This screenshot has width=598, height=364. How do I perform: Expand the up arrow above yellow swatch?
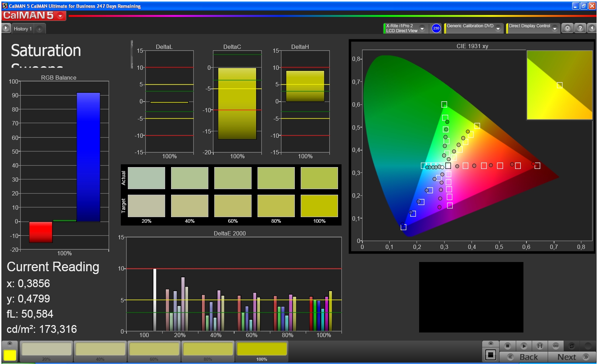pyautogui.click(x=10, y=343)
